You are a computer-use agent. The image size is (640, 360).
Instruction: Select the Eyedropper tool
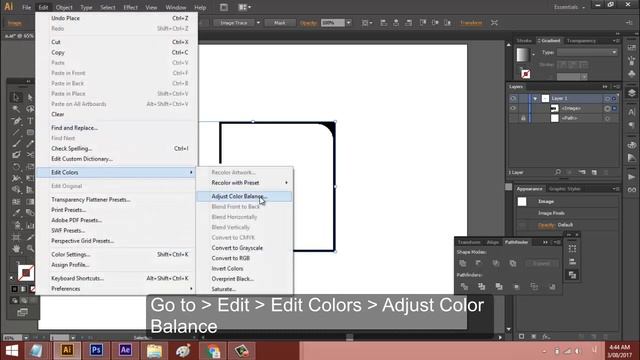point(16,213)
